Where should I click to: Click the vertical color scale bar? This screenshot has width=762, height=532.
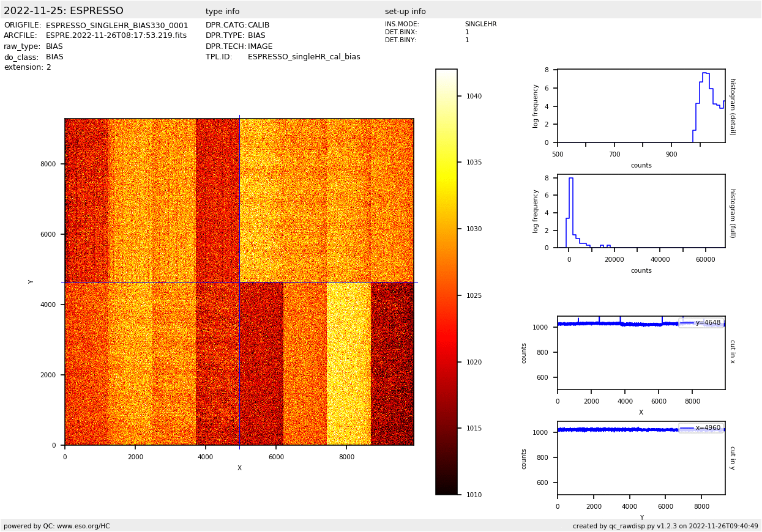point(446,282)
